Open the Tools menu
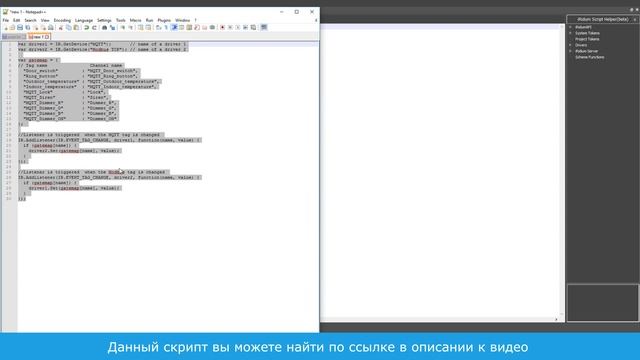The width and height of the screenshot is (640, 360). (x=120, y=20)
